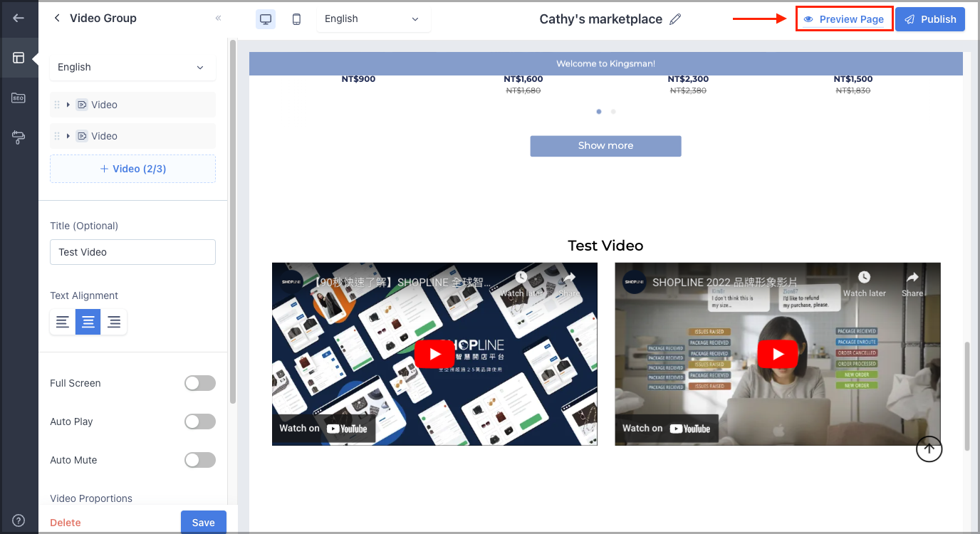This screenshot has height=534, width=980.
Task: Collapse the panel with double chevron icon
Action: (219, 18)
